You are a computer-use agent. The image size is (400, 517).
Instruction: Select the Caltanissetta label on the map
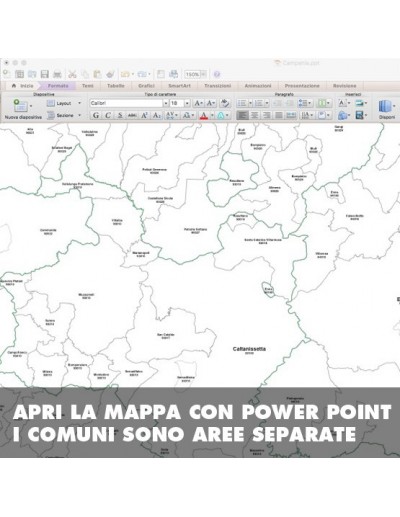click(x=249, y=349)
